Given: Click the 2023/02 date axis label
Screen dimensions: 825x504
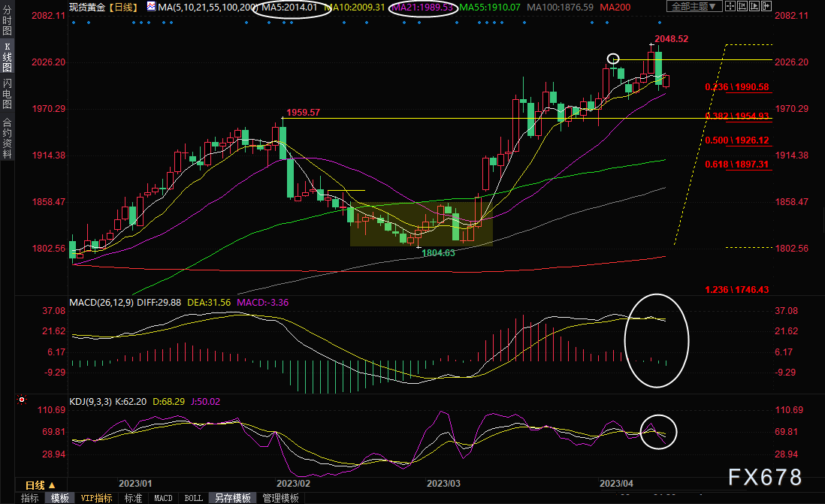Looking at the screenshot, I should click(293, 484).
